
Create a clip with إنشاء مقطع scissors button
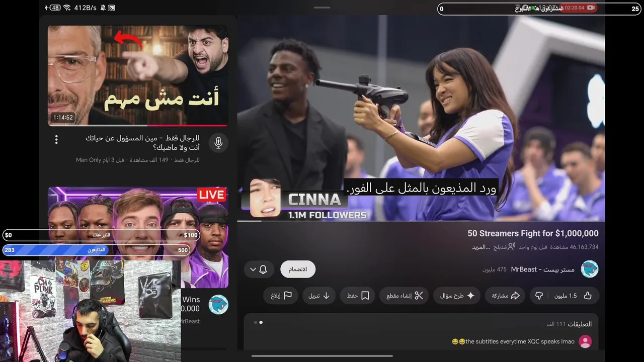click(404, 296)
